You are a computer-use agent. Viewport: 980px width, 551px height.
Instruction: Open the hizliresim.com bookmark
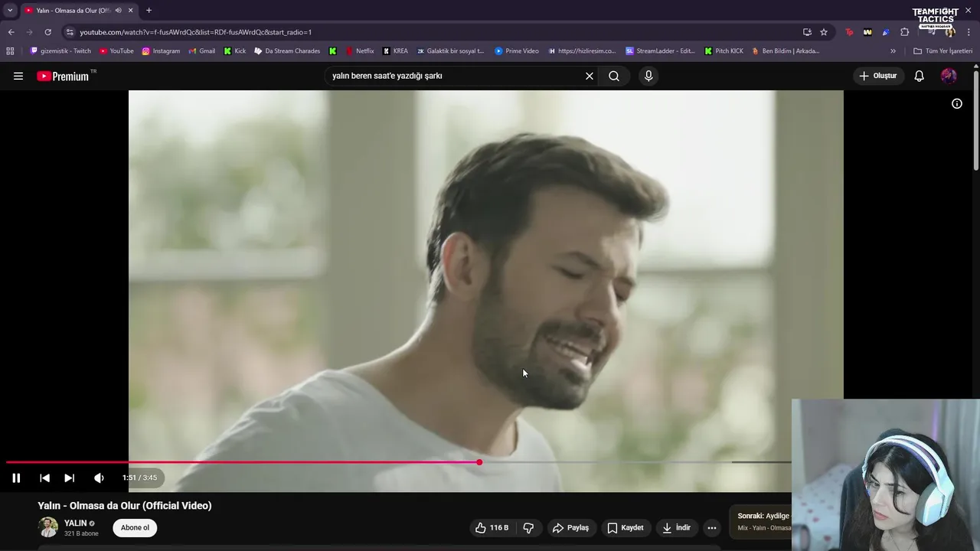click(582, 51)
